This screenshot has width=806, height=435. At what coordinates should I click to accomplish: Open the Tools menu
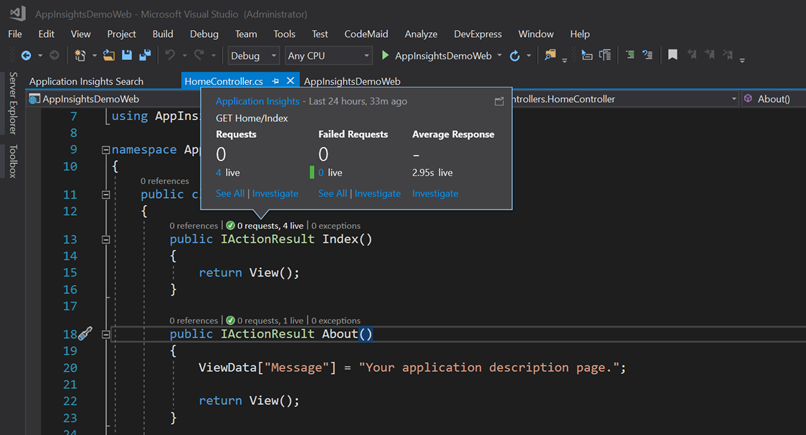tap(284, 34)
